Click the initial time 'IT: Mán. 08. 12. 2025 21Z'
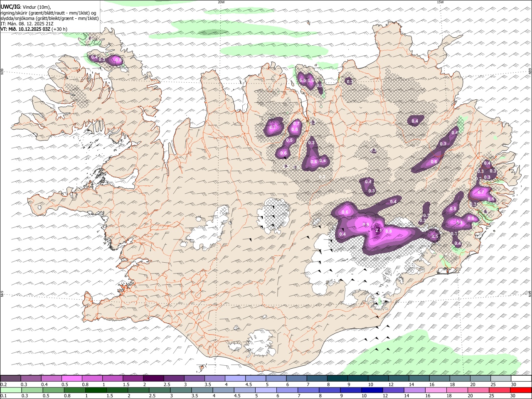 (27, 24)
